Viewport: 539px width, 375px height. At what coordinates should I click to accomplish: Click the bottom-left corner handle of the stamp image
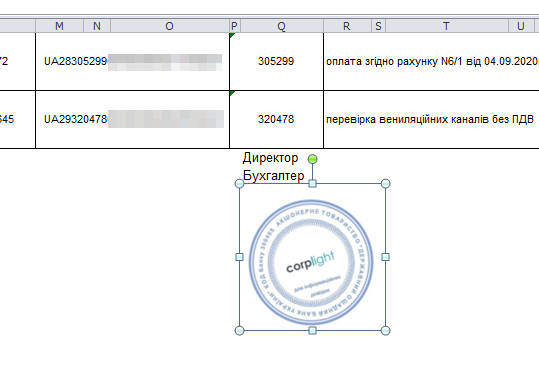tap(240, 331)
